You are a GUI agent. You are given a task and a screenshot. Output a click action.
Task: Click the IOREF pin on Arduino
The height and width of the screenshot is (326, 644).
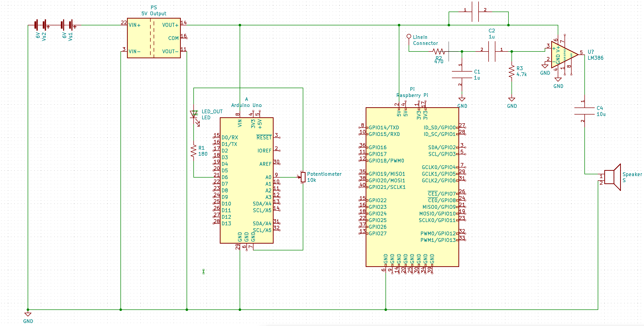click(x=264, y=151)
